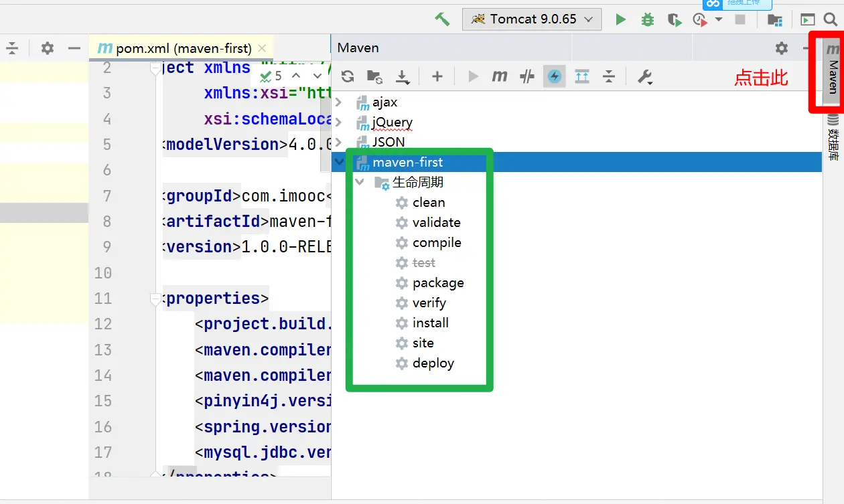Toggle the Skip Tests mode button

554,76
